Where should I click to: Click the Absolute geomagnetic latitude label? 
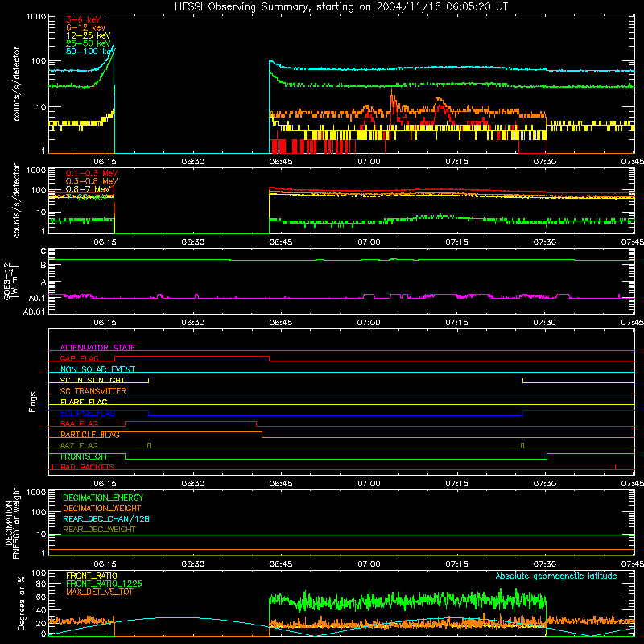pos(556,576)
